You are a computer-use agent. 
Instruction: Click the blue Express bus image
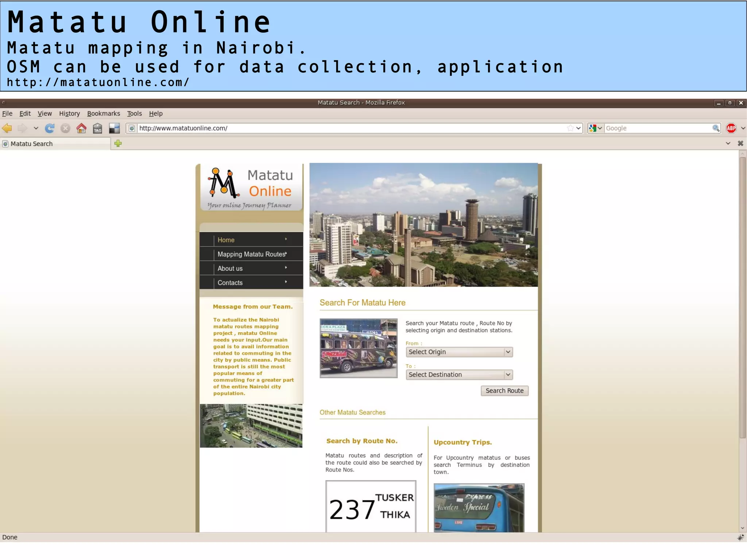tap(479, 508)
